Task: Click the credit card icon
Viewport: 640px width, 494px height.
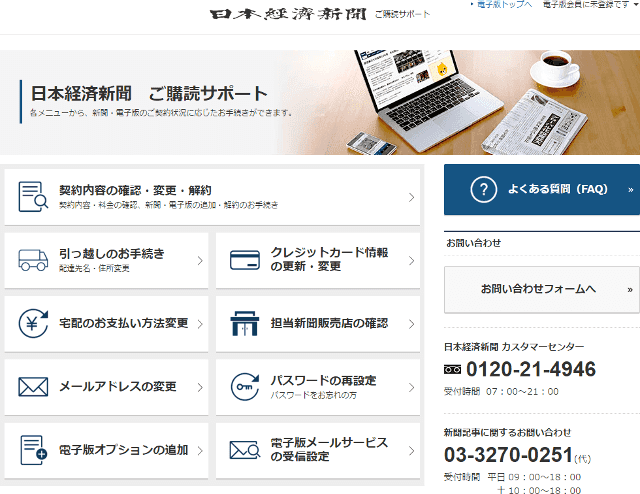Action: (x=244, y=260)
